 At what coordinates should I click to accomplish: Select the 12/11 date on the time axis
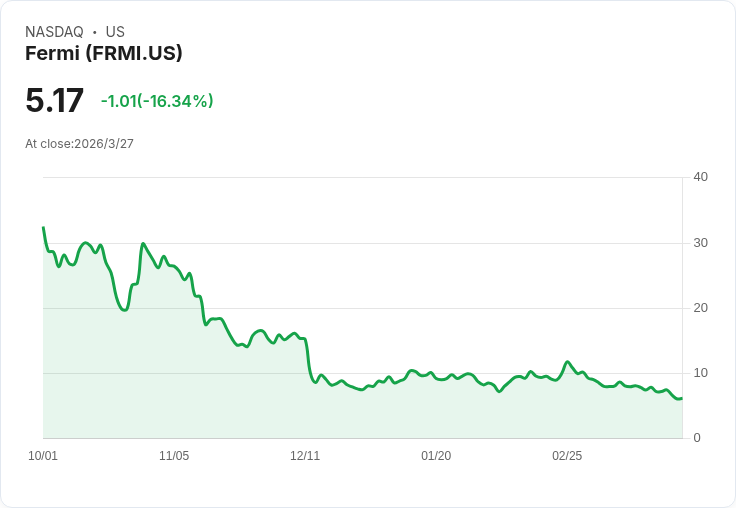(305, 456)
